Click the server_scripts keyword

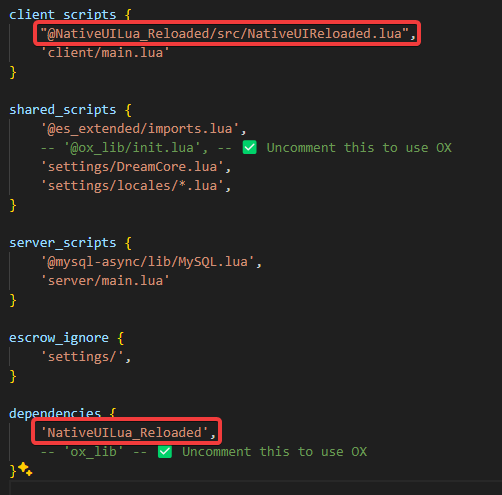pyautogui.click(x=63, y=243)
